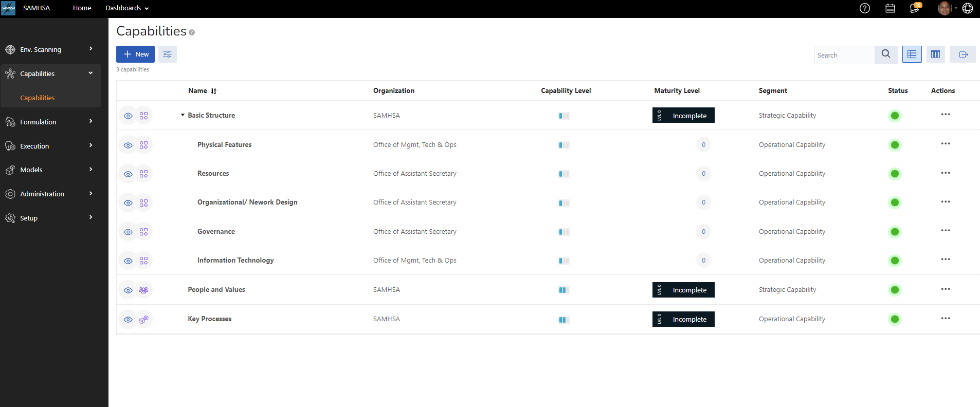980x407 pixels.
Task: Click the globe language icon
Action: [968, 8]
